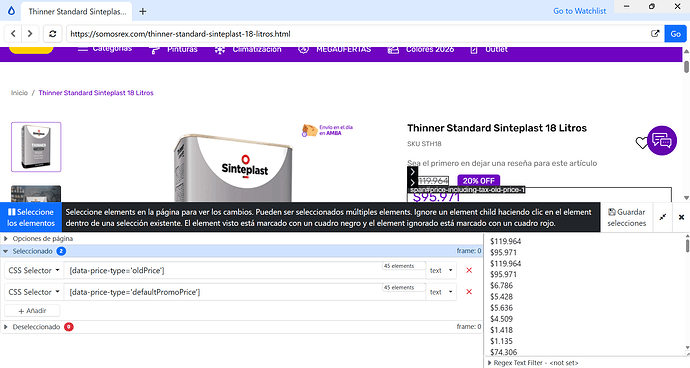Open CSS Selector dropdown for oldPrice row
Screen dimensions: 690x368
(x=34, y=270)
